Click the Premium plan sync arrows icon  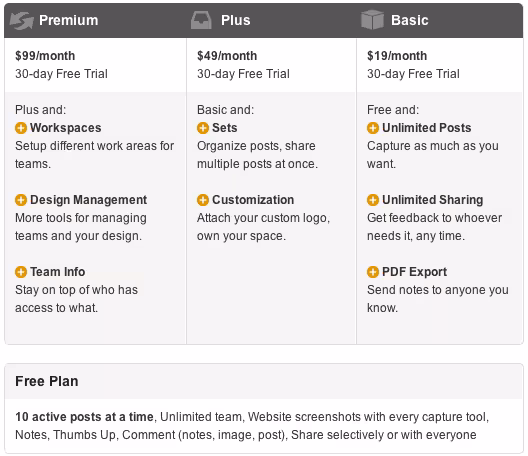point(22,21)
